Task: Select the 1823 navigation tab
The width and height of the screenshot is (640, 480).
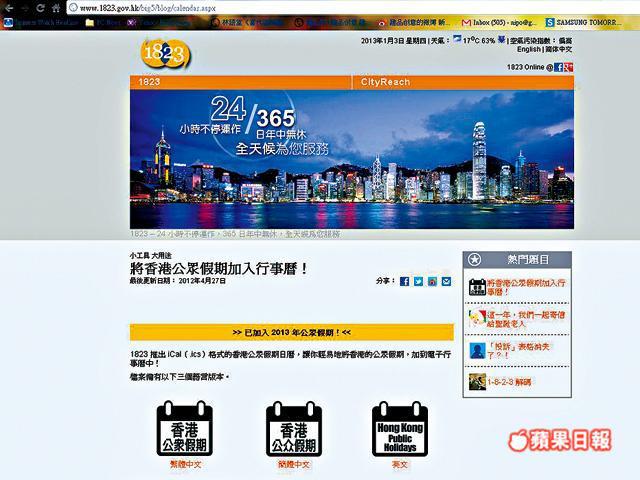Action: point(240,82)
